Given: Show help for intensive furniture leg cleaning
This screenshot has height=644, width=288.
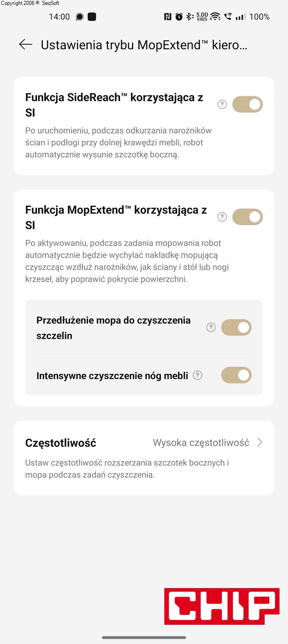Looking at the screenshot, I should [x=197, y=376].
